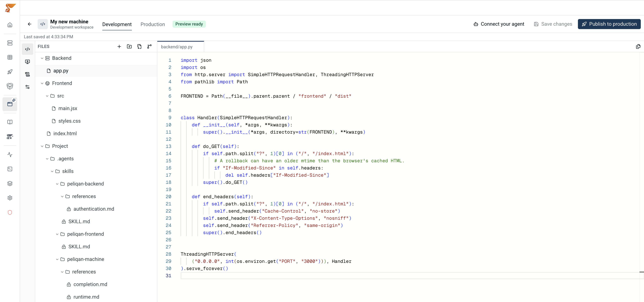Open the preview monitor view icon
The height and width of the screenshot is (302, 644).
[27, 62]
